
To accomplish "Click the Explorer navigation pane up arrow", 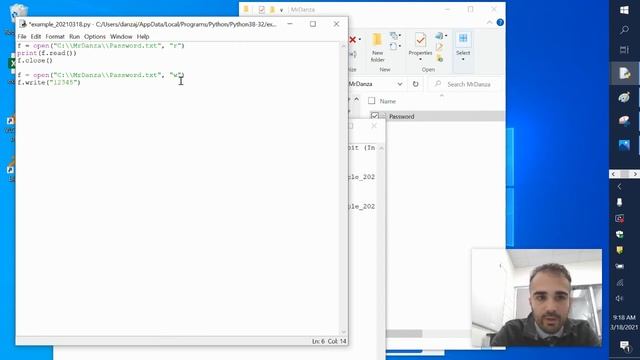I will (356, 99).
